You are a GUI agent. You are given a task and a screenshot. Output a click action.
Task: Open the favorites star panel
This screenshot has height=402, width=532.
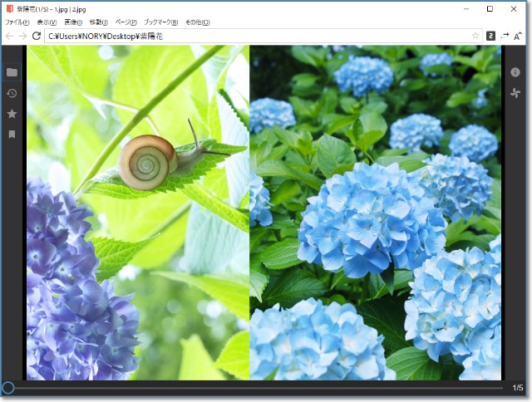pos(12,114)
